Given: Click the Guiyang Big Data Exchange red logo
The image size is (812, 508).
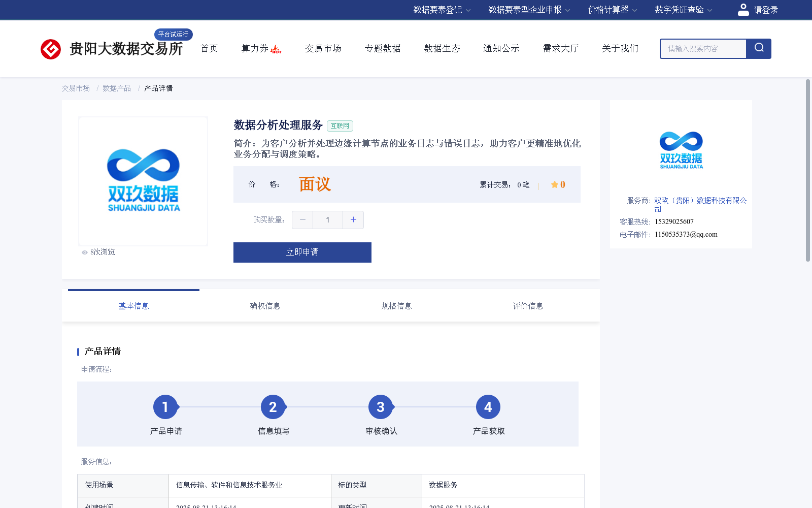Looking at the screenshot, I should [x=51, y=49].
